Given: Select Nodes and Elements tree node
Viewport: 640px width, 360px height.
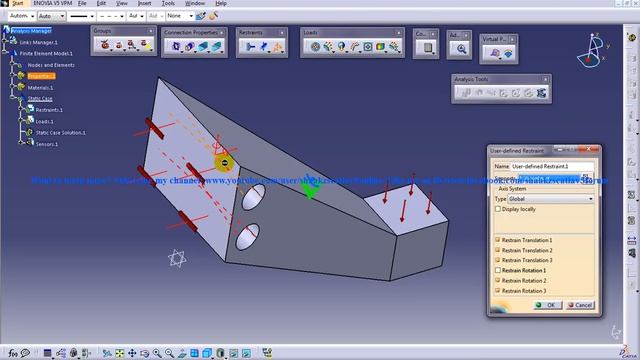Looking at the screenshot, I should (x=51, y=65).
